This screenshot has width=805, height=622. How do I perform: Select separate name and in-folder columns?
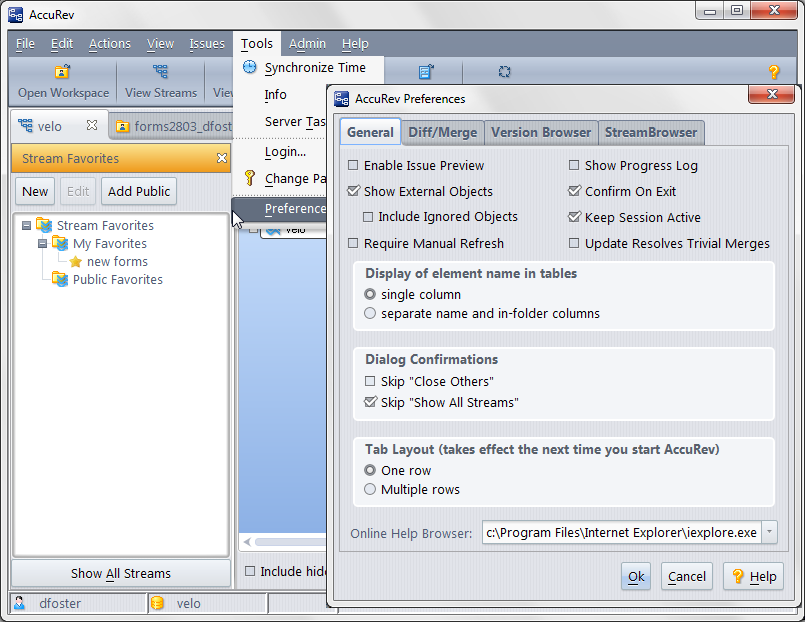pos(371,314)
